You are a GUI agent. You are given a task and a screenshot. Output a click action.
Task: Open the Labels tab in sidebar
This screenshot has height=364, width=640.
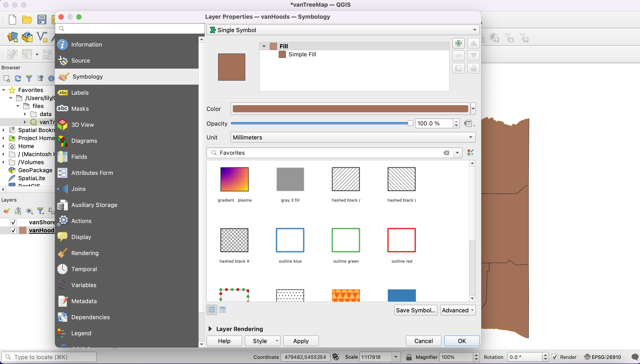[x=80, y=92]
